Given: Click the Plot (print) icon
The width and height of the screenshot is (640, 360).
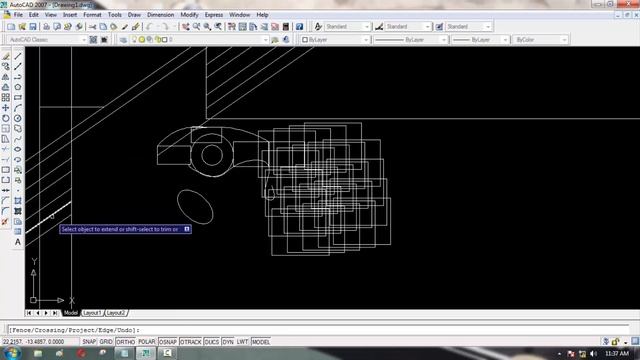Looking at the screenshot, I should [x=47, y=27].
